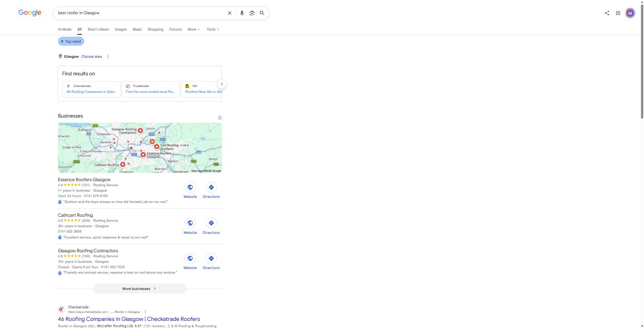
Task: Open Website icon for Essence Roofers Glasgow
Action: pyautogui.click(x=190, y=187)
